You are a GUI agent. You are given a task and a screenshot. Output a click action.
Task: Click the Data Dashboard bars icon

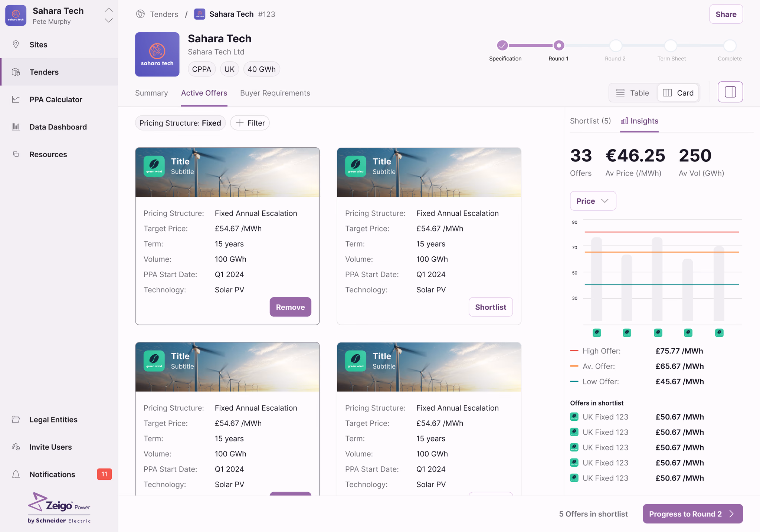pyautogui.click(x=16, y=127)
